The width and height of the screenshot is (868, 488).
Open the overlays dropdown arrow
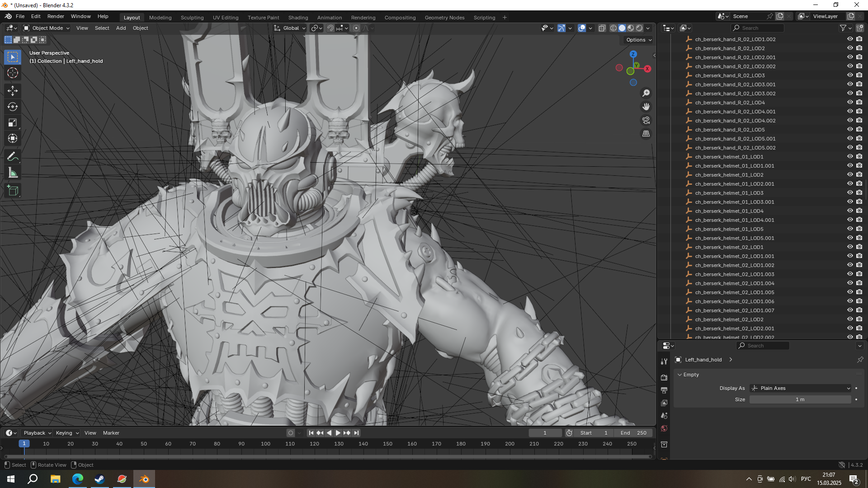point(590,28)
